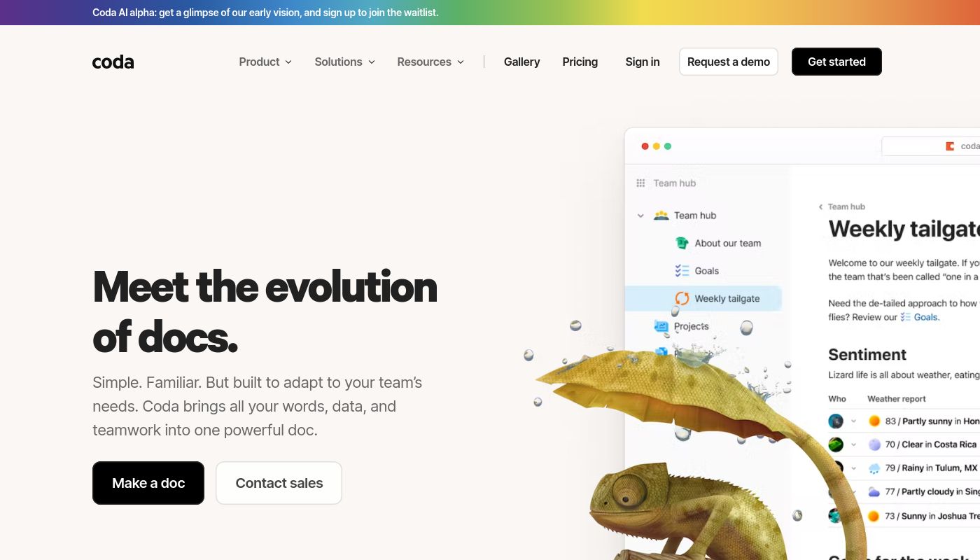
Task: Open the dropdown arrow in 77 / Partly cloudy row
Action: click(x=853, y=492)
